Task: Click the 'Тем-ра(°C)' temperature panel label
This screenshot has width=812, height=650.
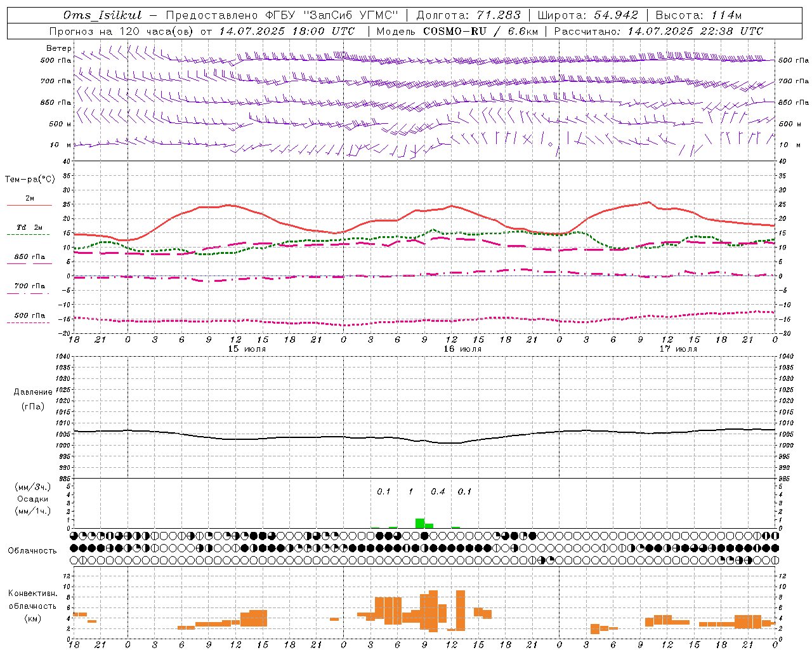Action: click(30, 180)
